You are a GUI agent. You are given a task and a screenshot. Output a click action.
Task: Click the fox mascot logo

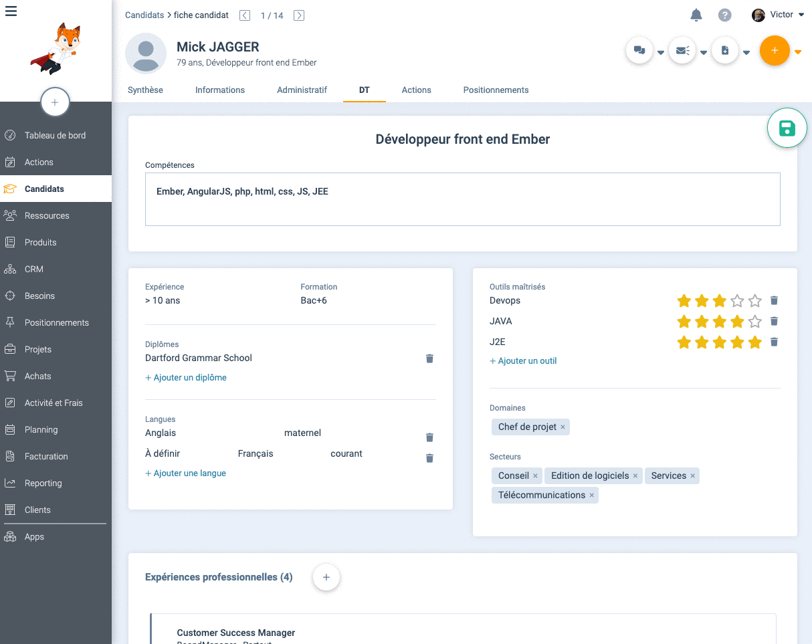pos(56,48)
